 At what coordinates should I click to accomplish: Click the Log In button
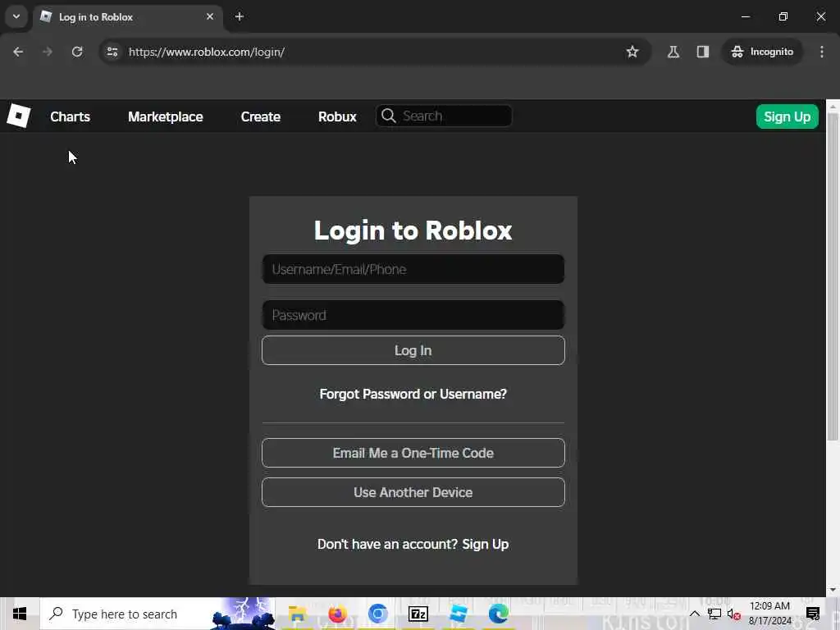point(413,350)
